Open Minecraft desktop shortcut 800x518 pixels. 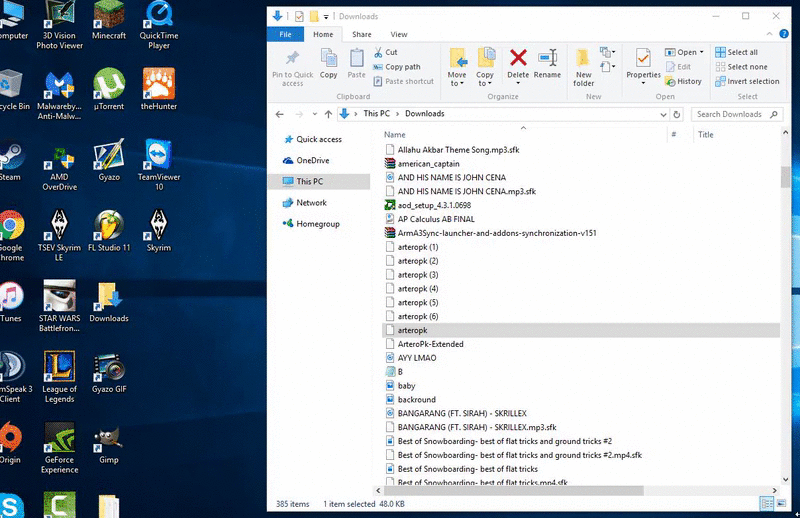click(109, 20)
